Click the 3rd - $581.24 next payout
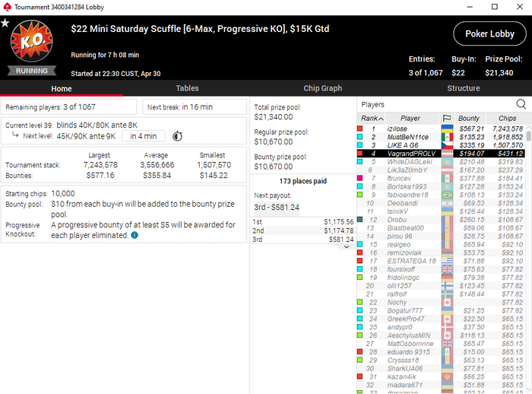The image size is (532, 394). tap(277, 207)
